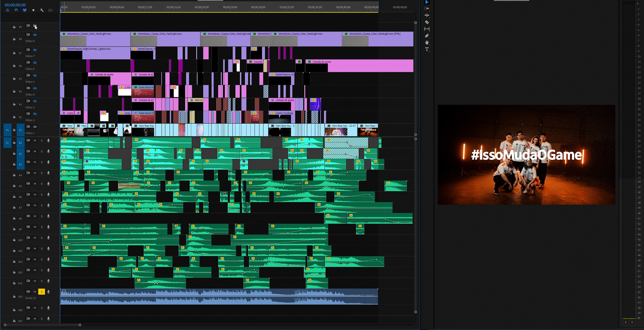Toggle A3 track targeting button

click(x=20, y=164)
